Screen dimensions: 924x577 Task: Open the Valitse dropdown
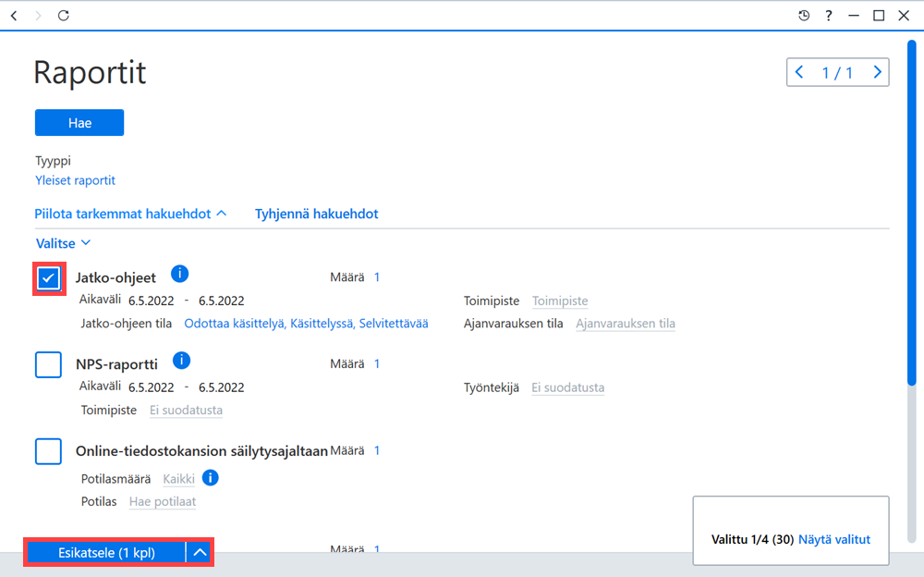[63, 243]
